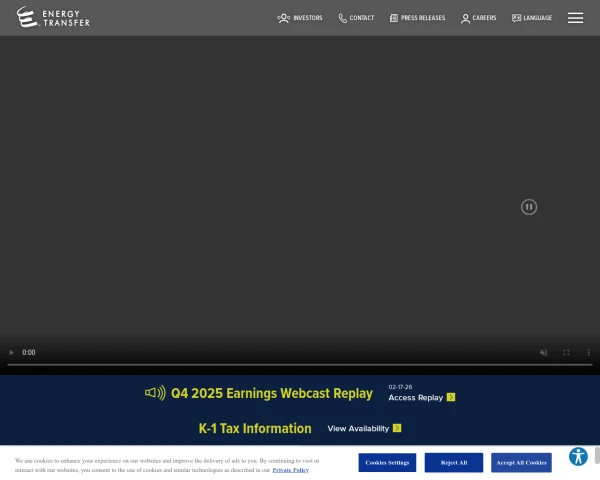Click the 02-17-26 date text
The image size is (600, 480).
400,387
